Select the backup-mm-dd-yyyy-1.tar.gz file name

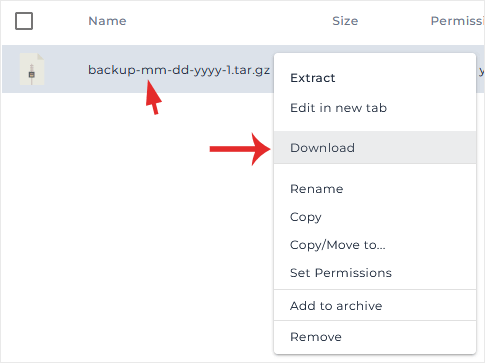click(179, 70)
